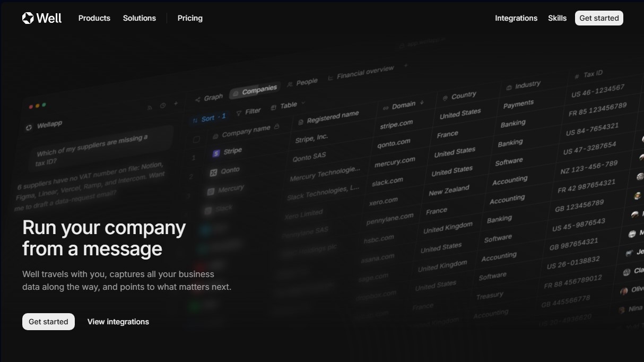Click the feed icon in Wellapp panel header

[150, 108]
